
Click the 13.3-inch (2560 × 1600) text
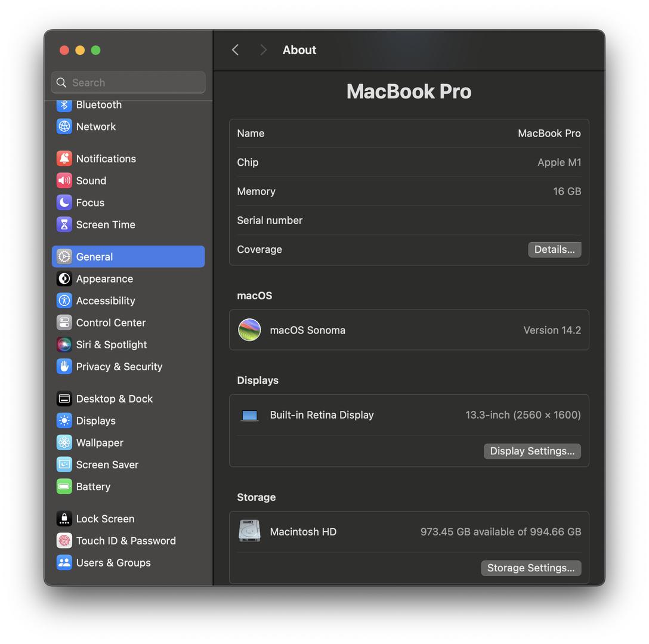pos(523,415)
